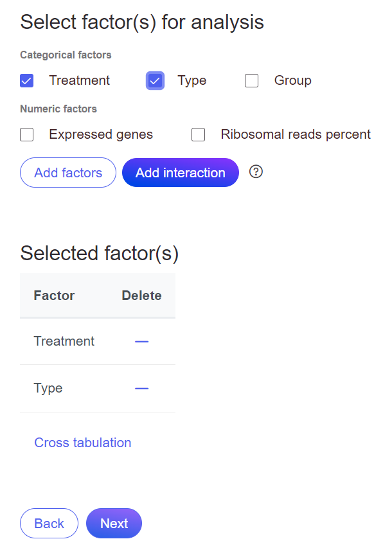Click the Factor column header
This screenshot has height=548, width=392.
[x=54, y=296]
